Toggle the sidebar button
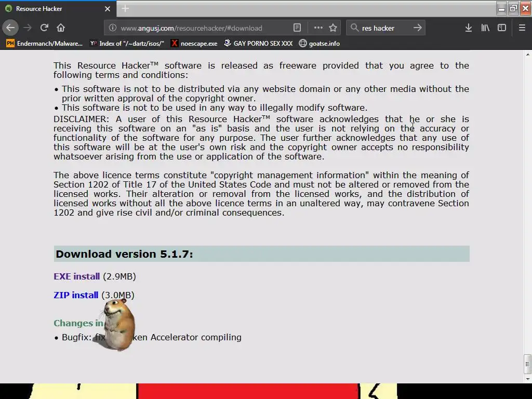Screen dimensions: 532x399 [x=502, y=28]
